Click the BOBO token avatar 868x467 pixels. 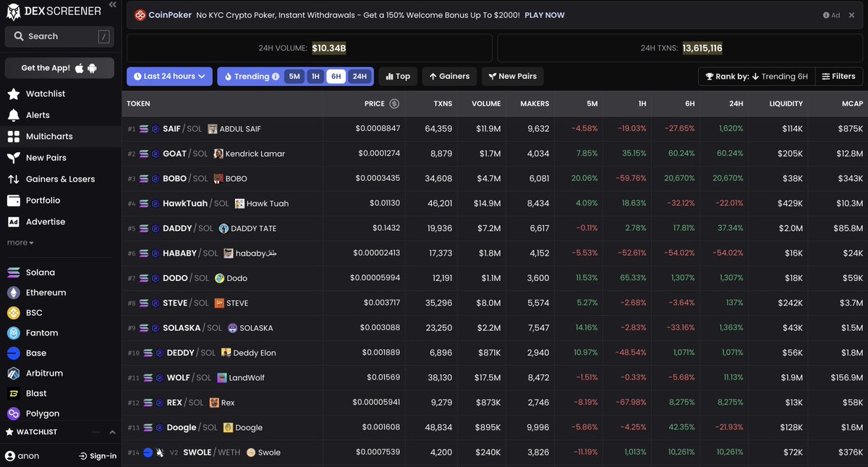[218, 179]
